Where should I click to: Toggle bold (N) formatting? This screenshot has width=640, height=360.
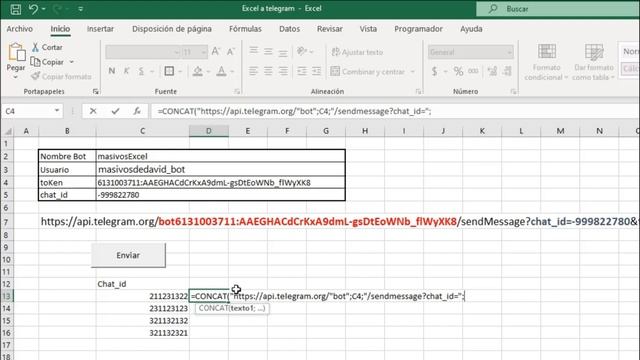(x=111, y=71)
